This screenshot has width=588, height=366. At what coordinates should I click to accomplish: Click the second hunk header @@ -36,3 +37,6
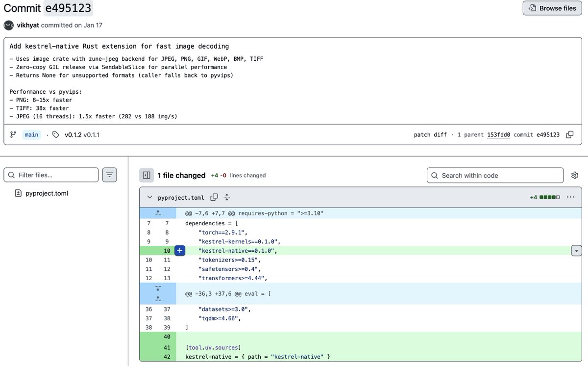(228, 293)
